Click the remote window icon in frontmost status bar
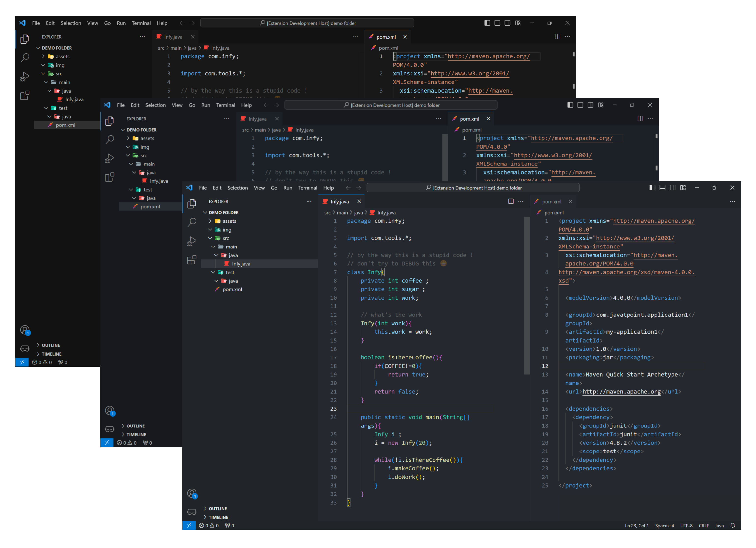 (x=189, y=526)
